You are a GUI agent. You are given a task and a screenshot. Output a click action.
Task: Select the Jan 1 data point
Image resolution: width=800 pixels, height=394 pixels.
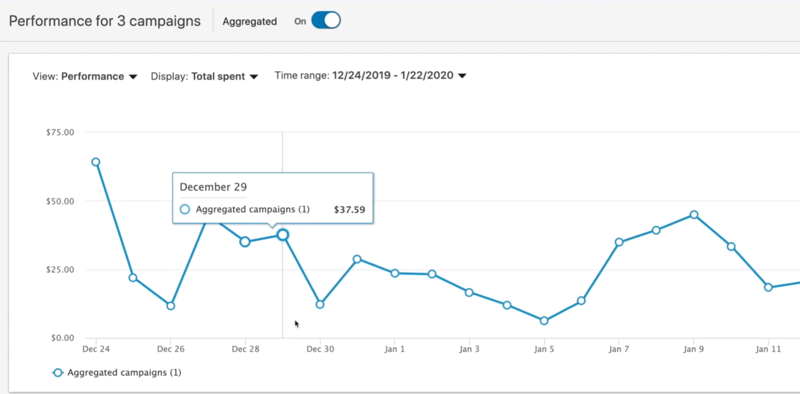point(394,273)
